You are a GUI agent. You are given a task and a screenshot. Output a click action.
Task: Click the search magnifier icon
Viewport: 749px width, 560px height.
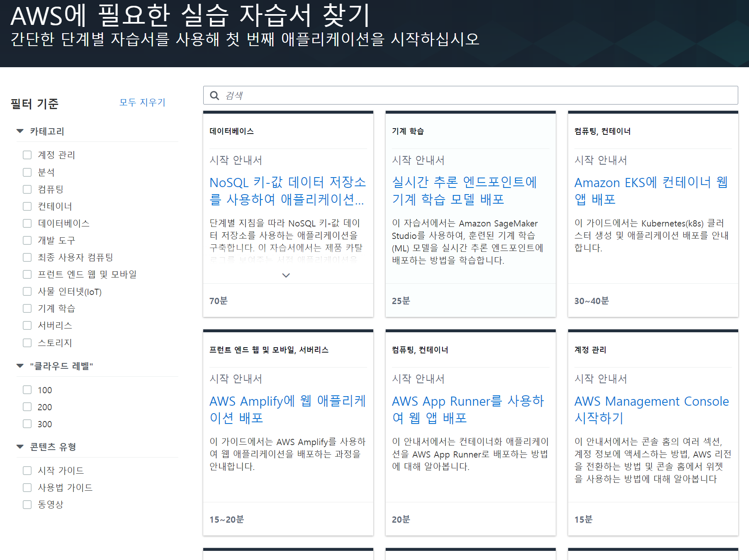tap(214, 95)
